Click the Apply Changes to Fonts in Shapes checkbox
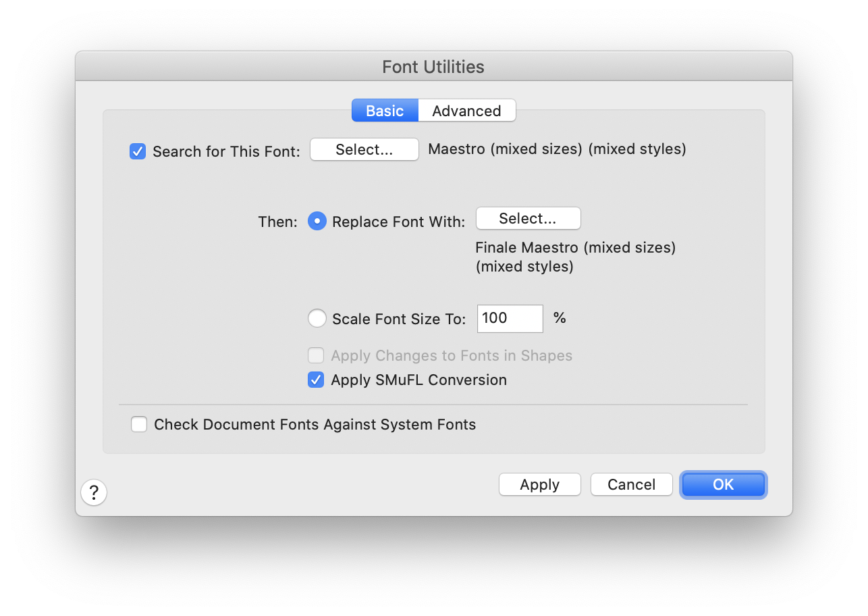Screen dimensions: 868x616 (315, 355)
